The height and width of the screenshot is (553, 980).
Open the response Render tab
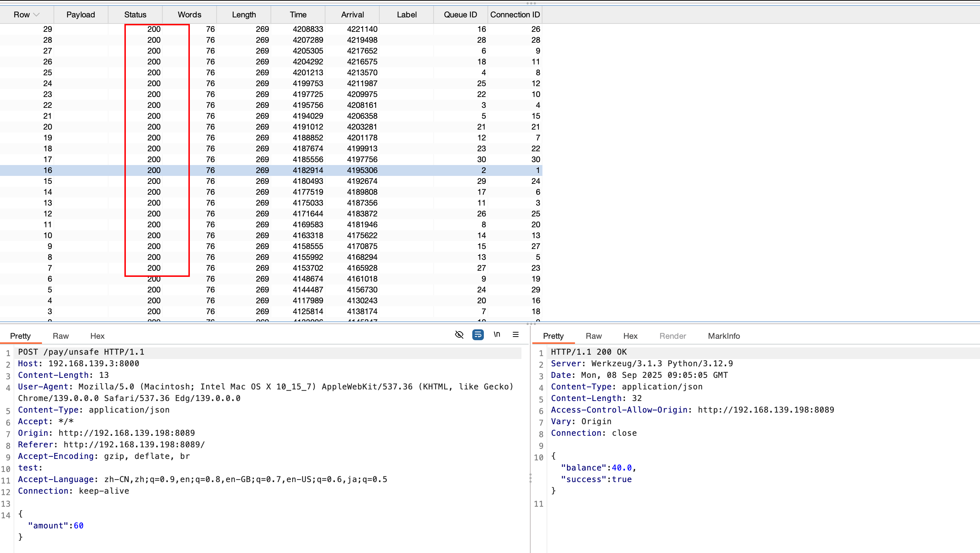(673, 336)
